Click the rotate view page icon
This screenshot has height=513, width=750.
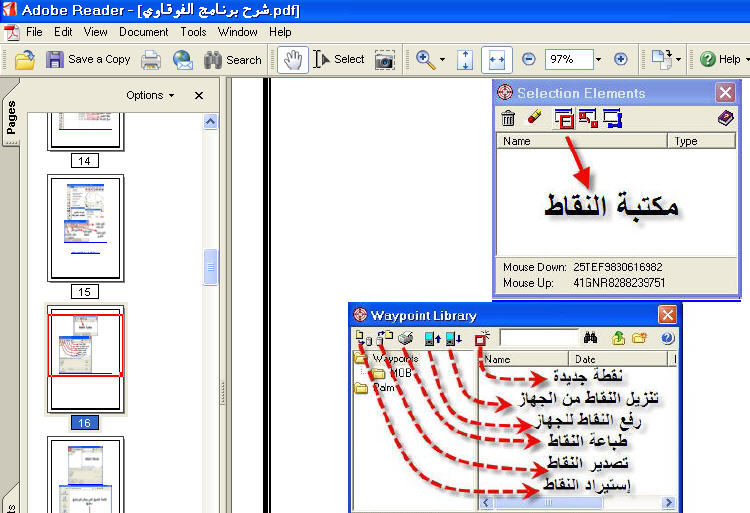tap(662, 60)
